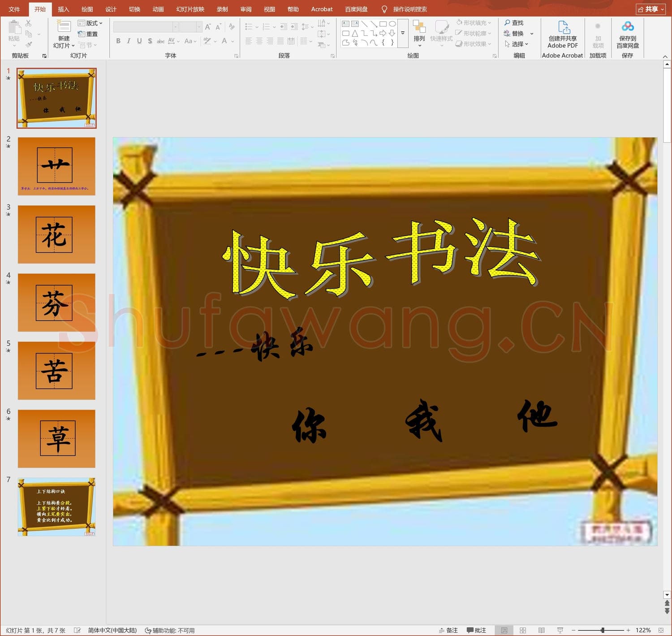Select the right arrow shape in the gallery
This screenshot has width=672, height=636.
point(383,33)
